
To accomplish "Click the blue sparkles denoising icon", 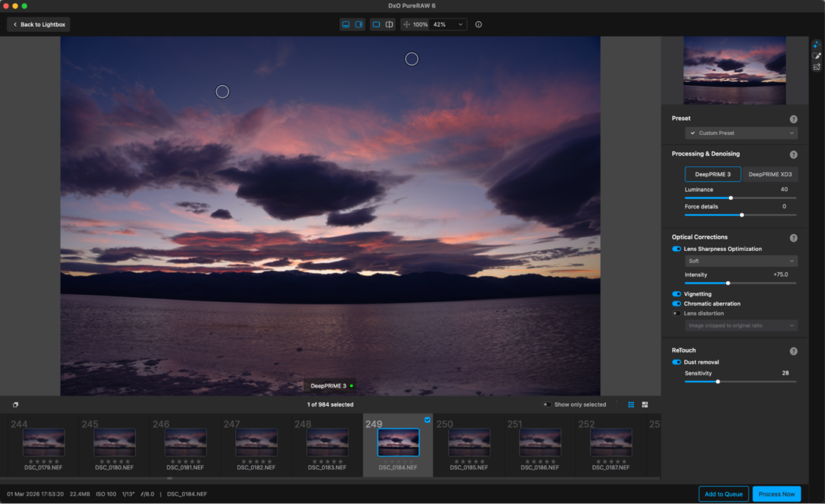I will (x=816, y=44).
